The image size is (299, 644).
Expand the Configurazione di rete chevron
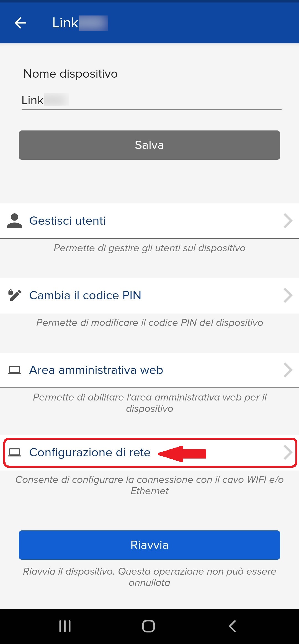click(x=288, y=452)
